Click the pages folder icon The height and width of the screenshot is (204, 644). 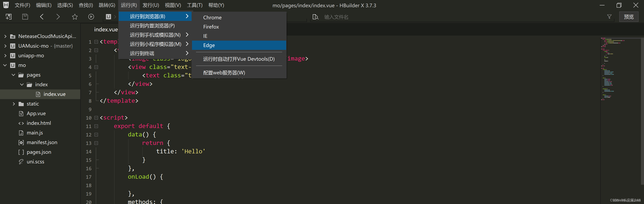(21, 75)
